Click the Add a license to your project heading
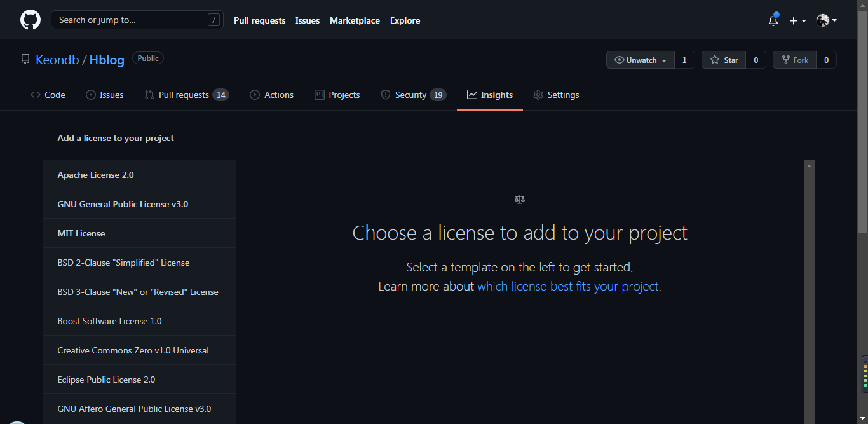 click(x=116, y=138)
